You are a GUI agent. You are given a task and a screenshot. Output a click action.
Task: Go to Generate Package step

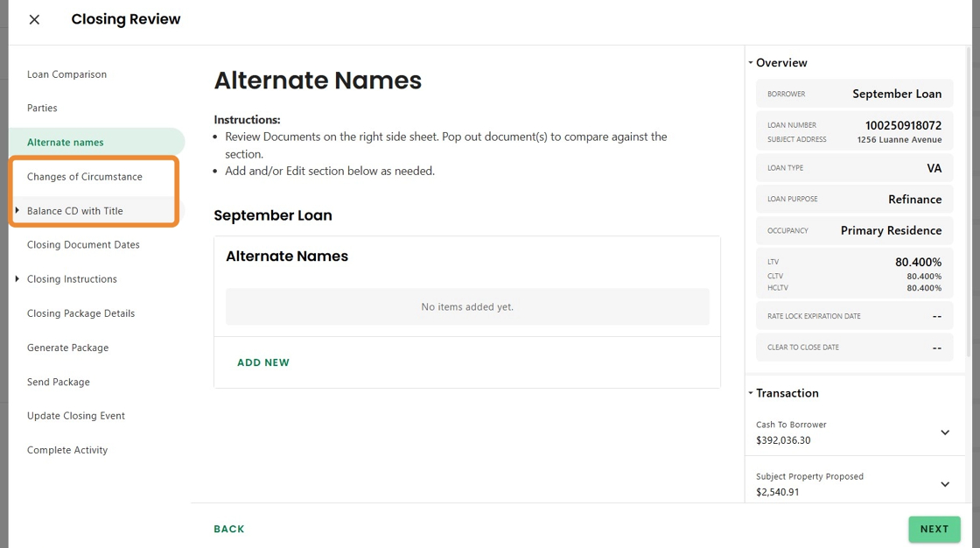click(x=67, y=348)
